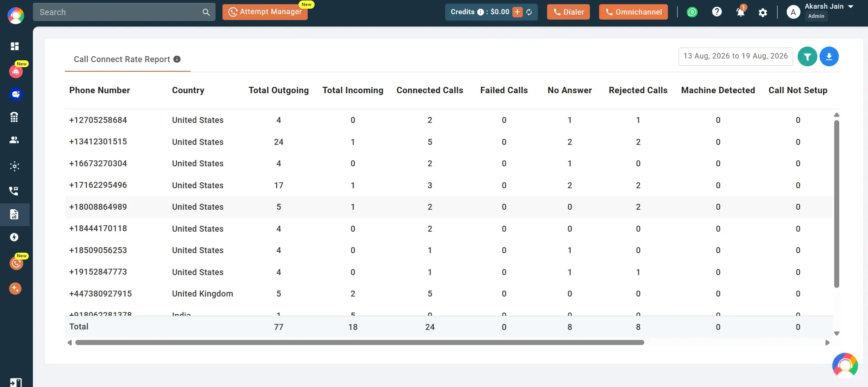The height and width of the screenshot is (387, 868).
Task: Open the AI bot icon marked New
Action: tap(16, 71)
